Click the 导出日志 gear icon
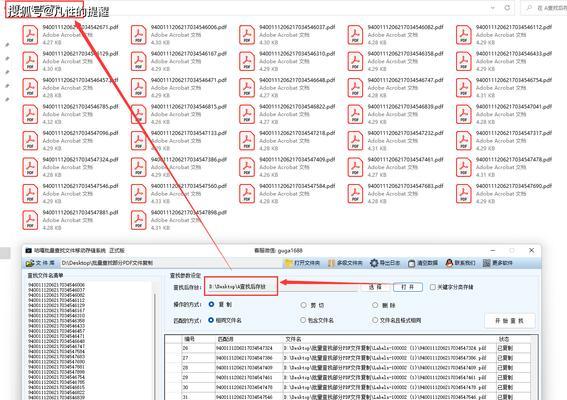Screen dimensions: 567x400 pos(374,263)
